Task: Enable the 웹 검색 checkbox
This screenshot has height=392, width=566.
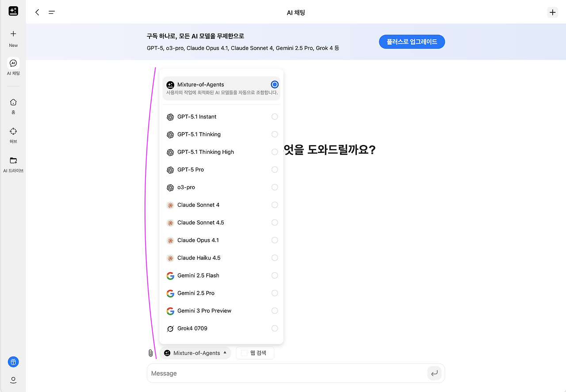Action: click(x=244, y=353)
